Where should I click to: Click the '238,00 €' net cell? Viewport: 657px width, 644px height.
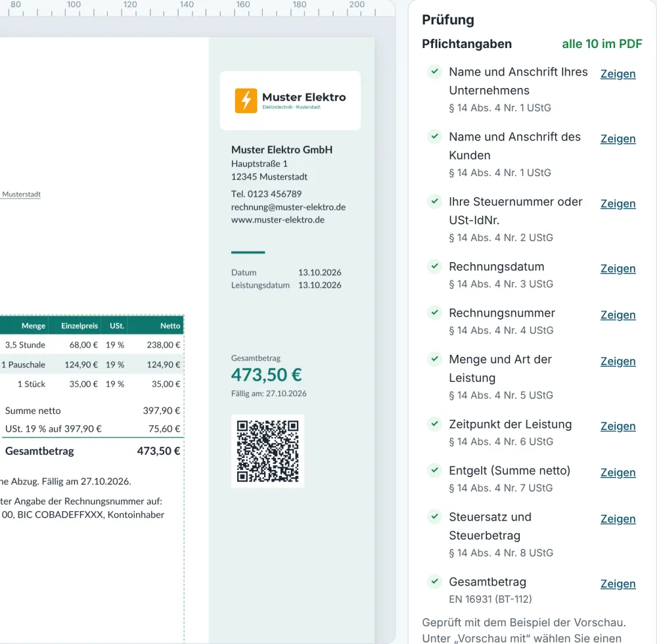point(164,345)
